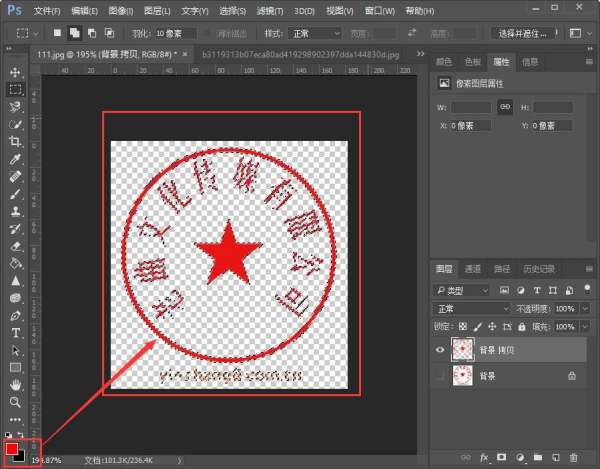Screen dimensions: 600x469
Task: Click the add layer style fx icon
Action: coord(483,457)
